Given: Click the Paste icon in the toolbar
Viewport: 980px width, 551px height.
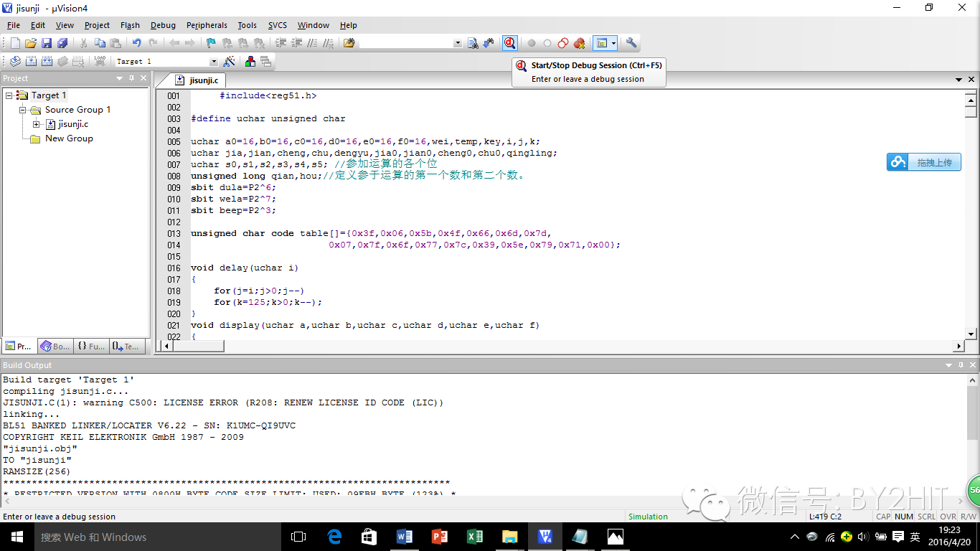Looking at the screenshot, I should [x=116, y=43].
